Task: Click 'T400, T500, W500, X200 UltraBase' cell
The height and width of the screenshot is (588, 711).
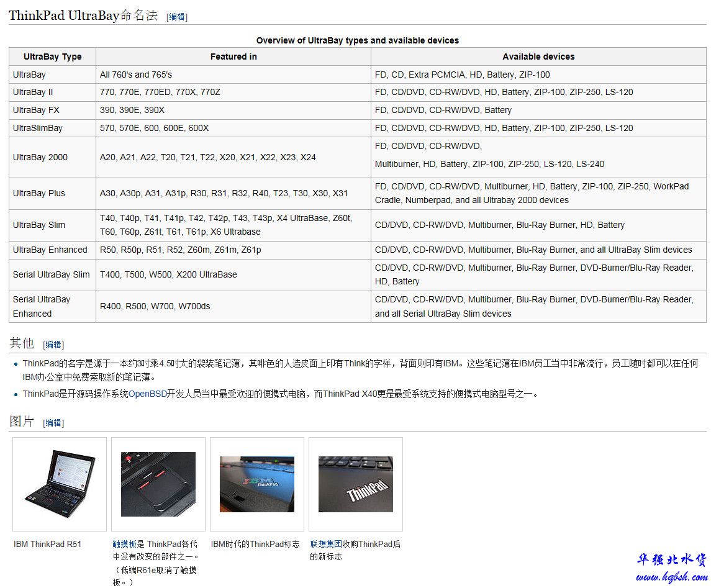Action: pos(233,274)
